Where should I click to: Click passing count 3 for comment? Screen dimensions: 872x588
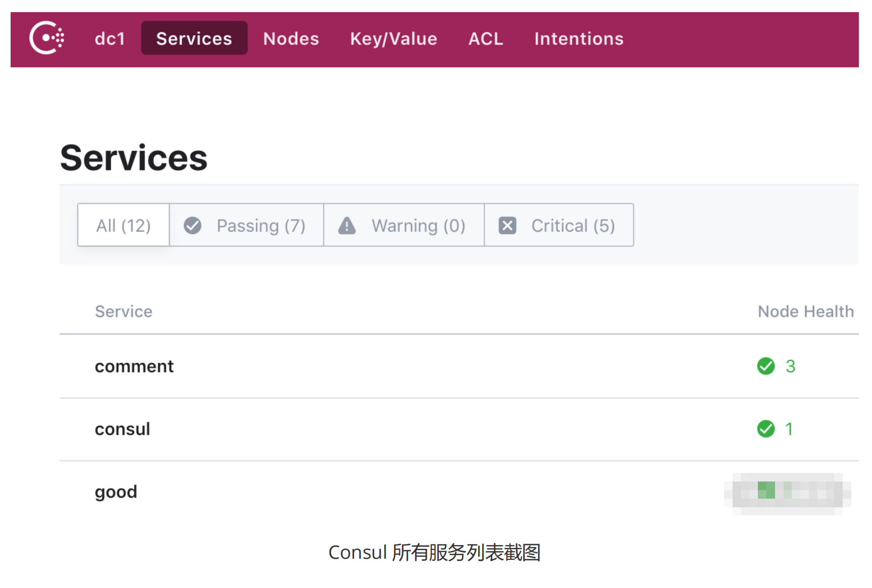point(791,366)
